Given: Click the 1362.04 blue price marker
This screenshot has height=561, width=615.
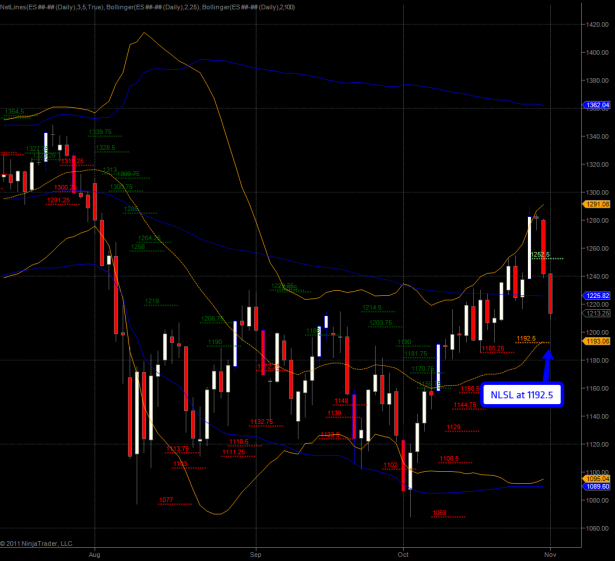Looking at the screenshot, I should point(596,104).
